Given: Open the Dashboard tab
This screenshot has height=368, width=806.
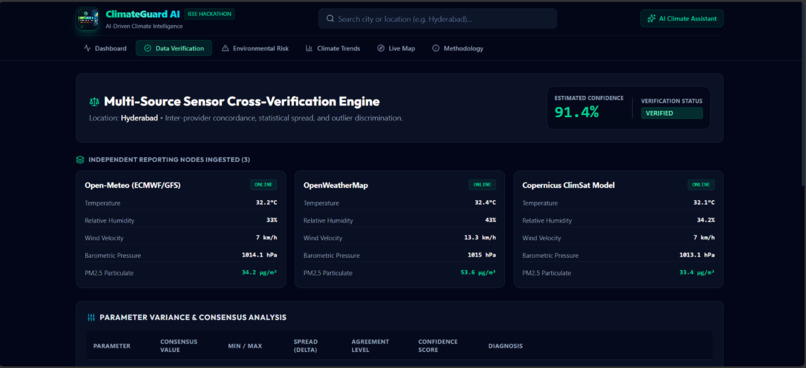Looking at the screenshot, I should click(105, 48).
